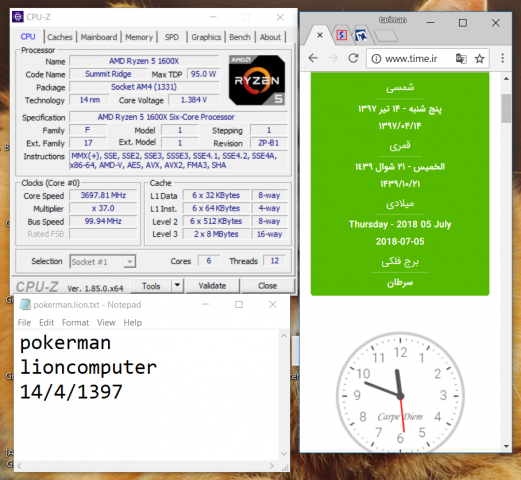
Task: Click the Level 3 cache value 2 x 8 MBytes
Action: click(216, 234)
